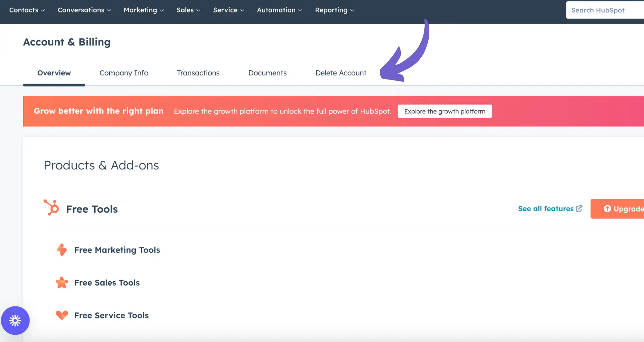The width and height of the screenshot is (644, 342).
Task: Expand the Conversations dropdown
Action: [x=84, y=10]
